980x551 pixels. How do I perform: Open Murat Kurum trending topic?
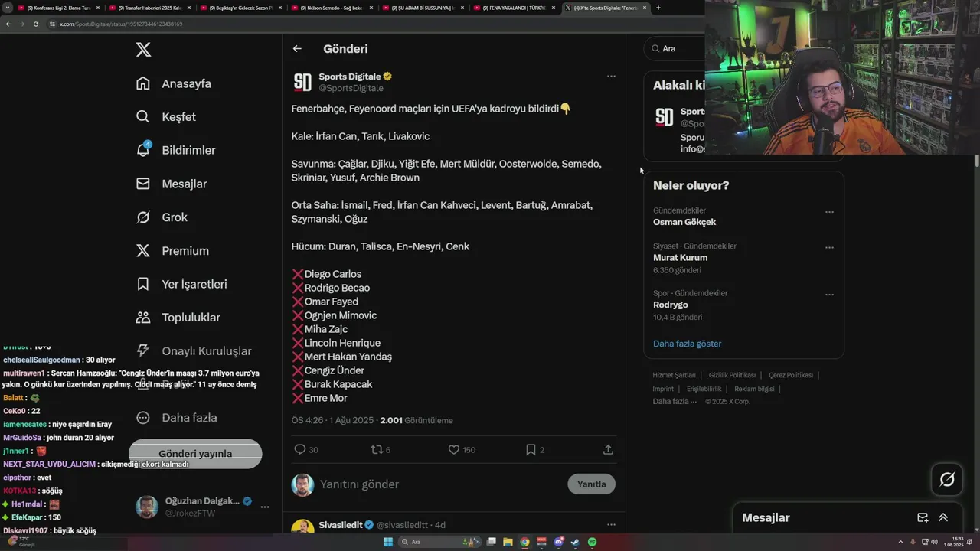tap(680, 258)
